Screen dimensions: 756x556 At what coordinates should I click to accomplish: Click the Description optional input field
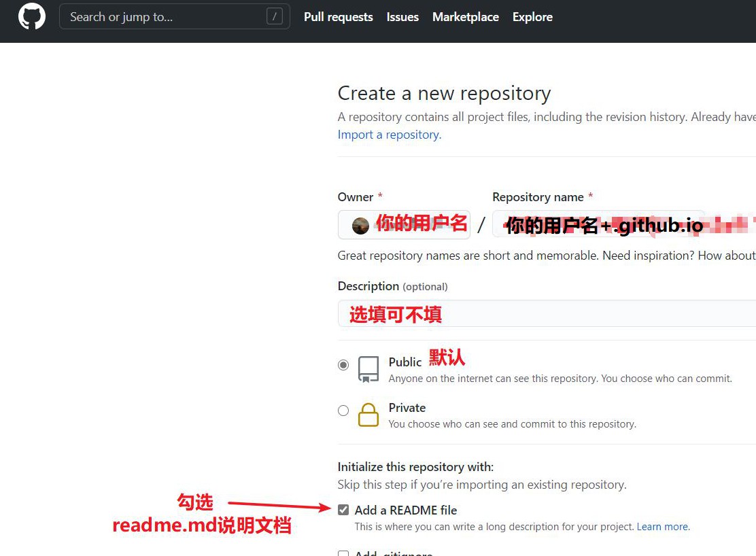pyautogui.click(x=547, y=313)
